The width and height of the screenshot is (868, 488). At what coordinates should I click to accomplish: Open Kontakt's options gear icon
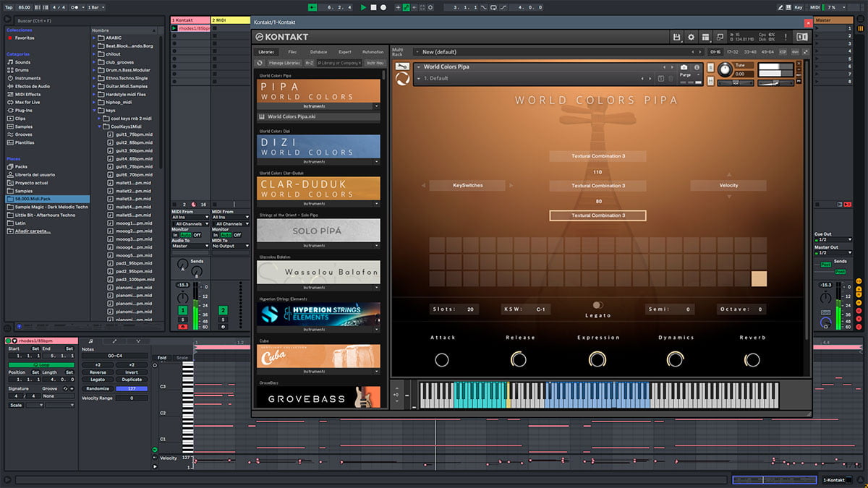(691, 37)
